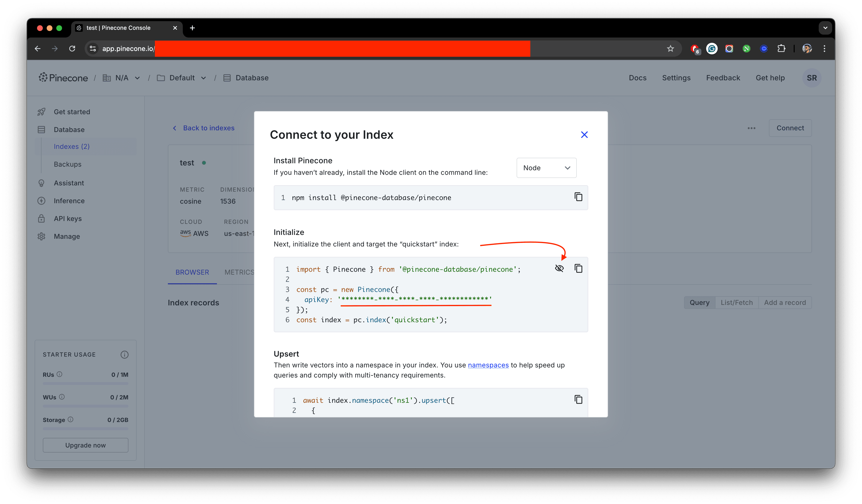Show RUs info tooltip icon
The width and height of the screenshot is (862, 504).
coord(59,374)
